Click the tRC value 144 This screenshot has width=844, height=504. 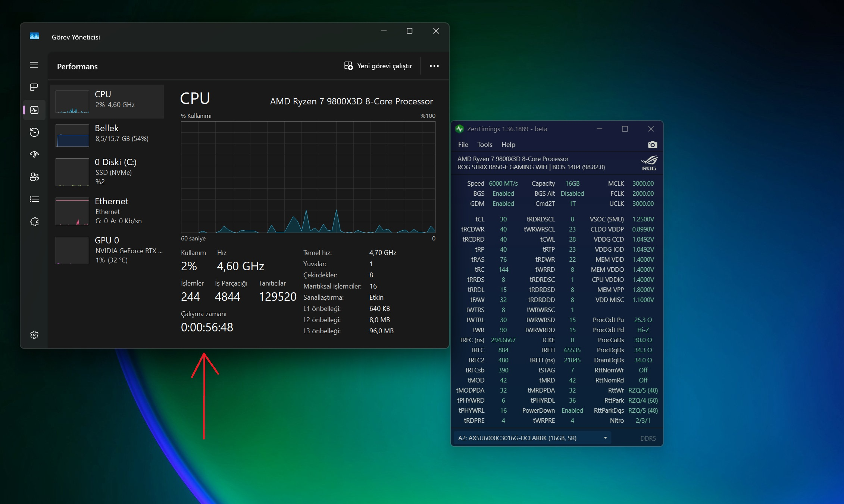tap(503, 270)
